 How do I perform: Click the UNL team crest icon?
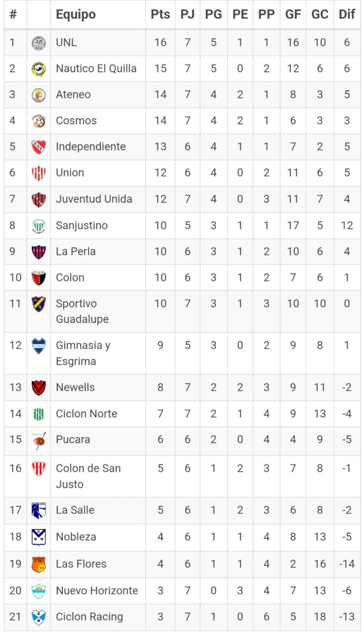pyautogui.click(x=39, y=43)
